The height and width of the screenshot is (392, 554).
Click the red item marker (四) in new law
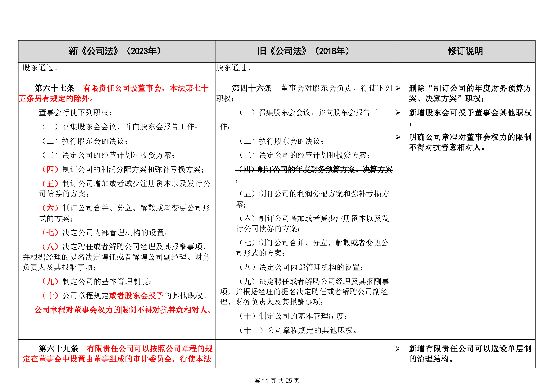tap(50, 170)
